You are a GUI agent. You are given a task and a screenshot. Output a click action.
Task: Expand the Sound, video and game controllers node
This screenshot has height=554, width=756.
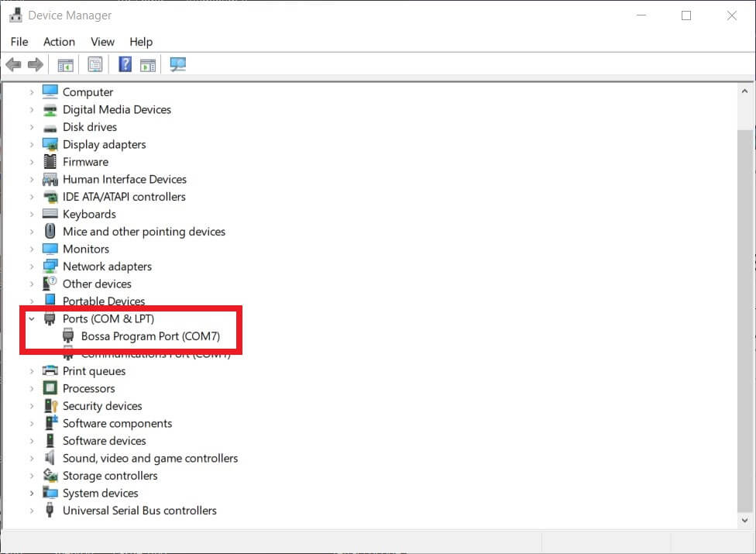point(32,458)
